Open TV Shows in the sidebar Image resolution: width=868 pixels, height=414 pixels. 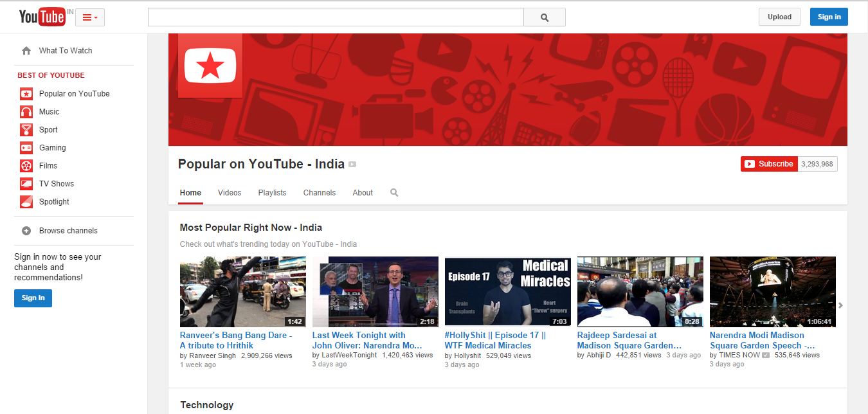pyautogui.click(x=57, y=184)
